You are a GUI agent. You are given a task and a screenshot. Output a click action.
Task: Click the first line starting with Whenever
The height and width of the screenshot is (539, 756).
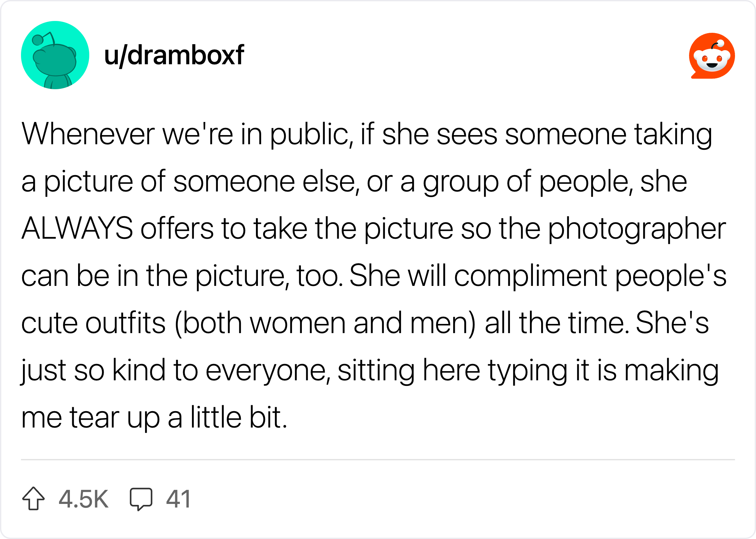367,134
